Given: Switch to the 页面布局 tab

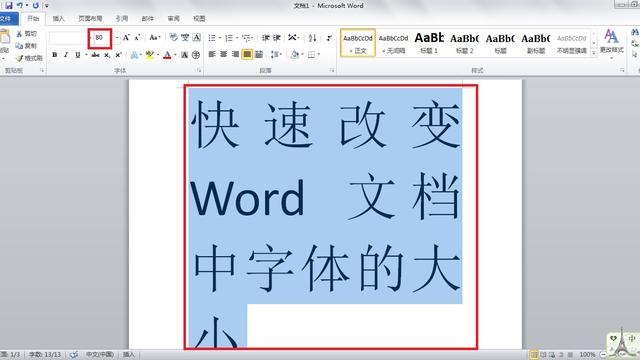Looking at the screenshot, I should click(90, 18).
